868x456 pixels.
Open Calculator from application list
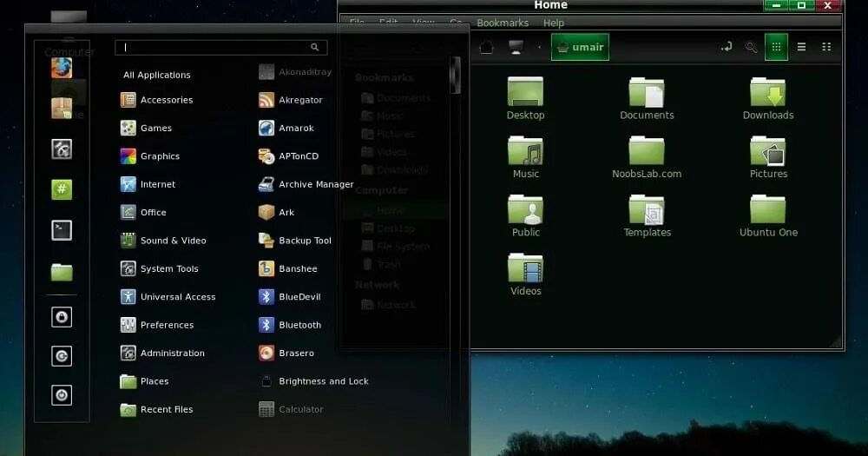pyautogui.click(x=291, y=409)
